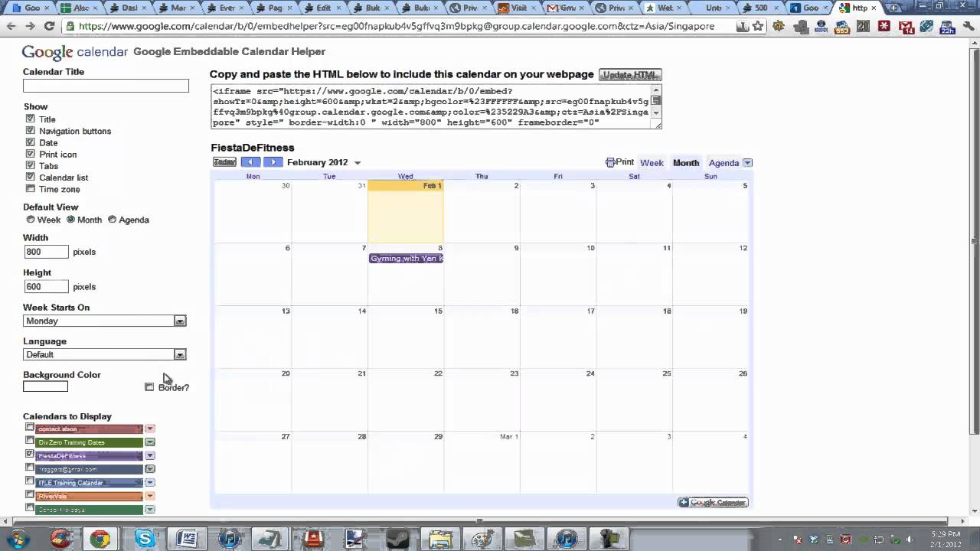The width and height of the screenshot is (980, 551).
Task: Open color menu for FiestaDeFitness calendar
Action: 150,455
